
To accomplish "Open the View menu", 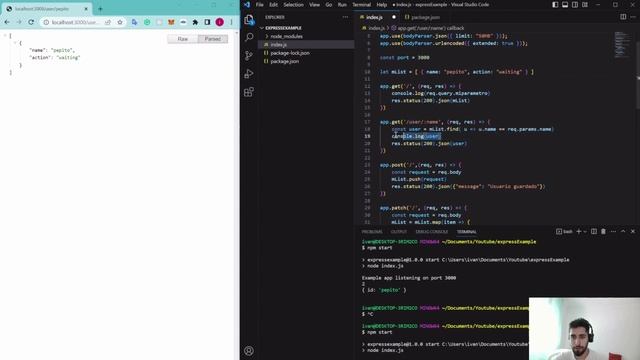I will pyautogui.click(x=314, y=4).
